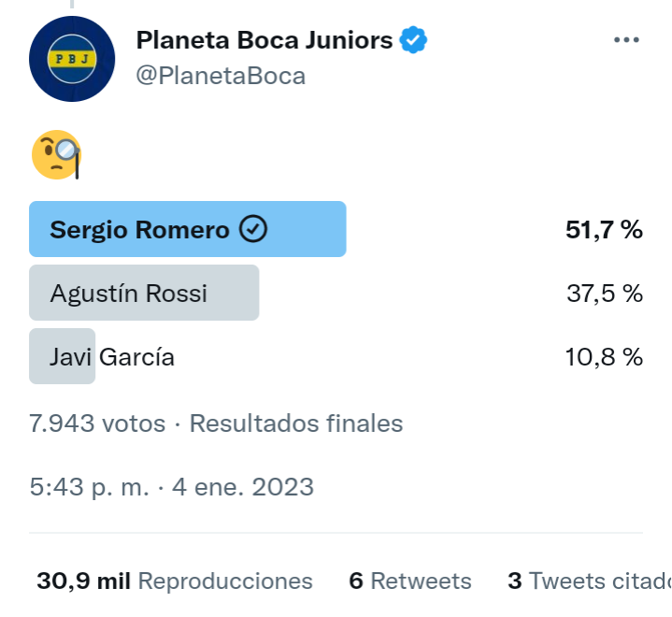Open the Planeta Boca Juniors display name
The image size is (672, 617).
(x=265, y=40)
